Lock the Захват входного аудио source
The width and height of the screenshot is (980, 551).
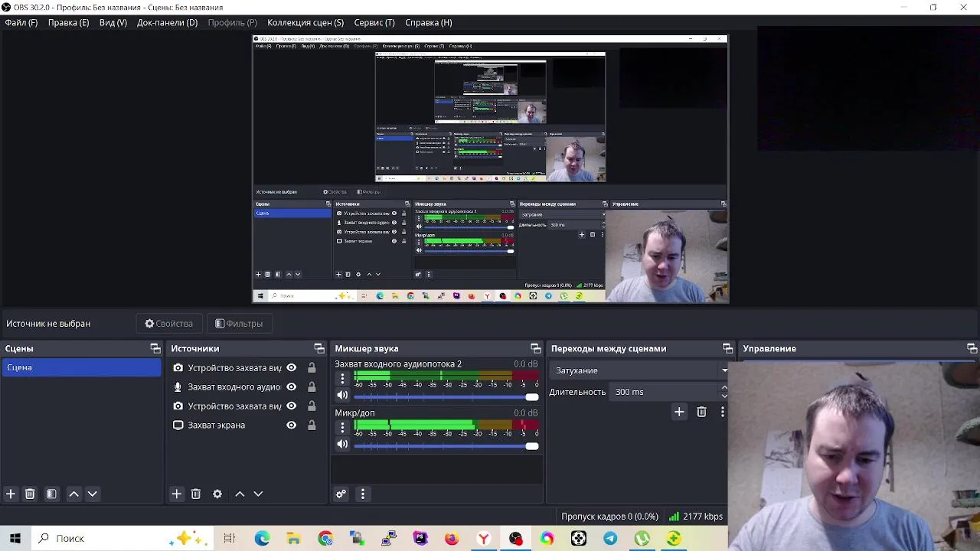(x=312, y=386)
